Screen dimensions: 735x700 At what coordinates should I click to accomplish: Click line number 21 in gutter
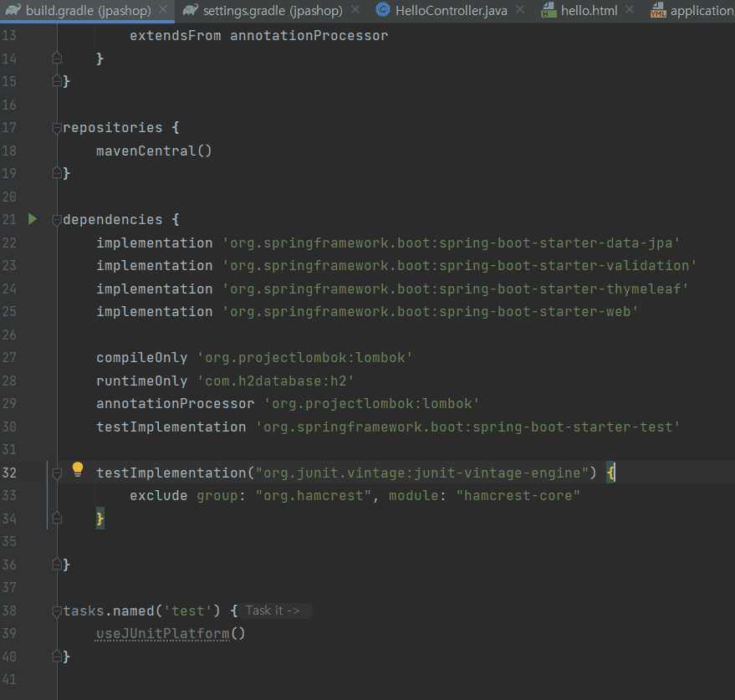(9, 219)
